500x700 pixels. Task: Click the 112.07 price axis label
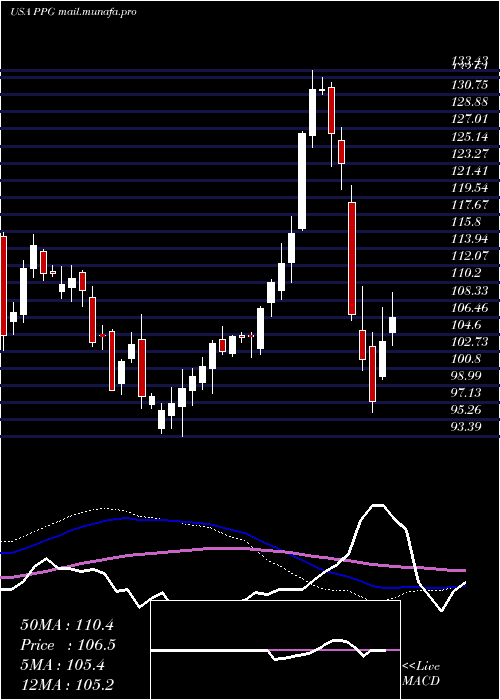click(470, 256)
